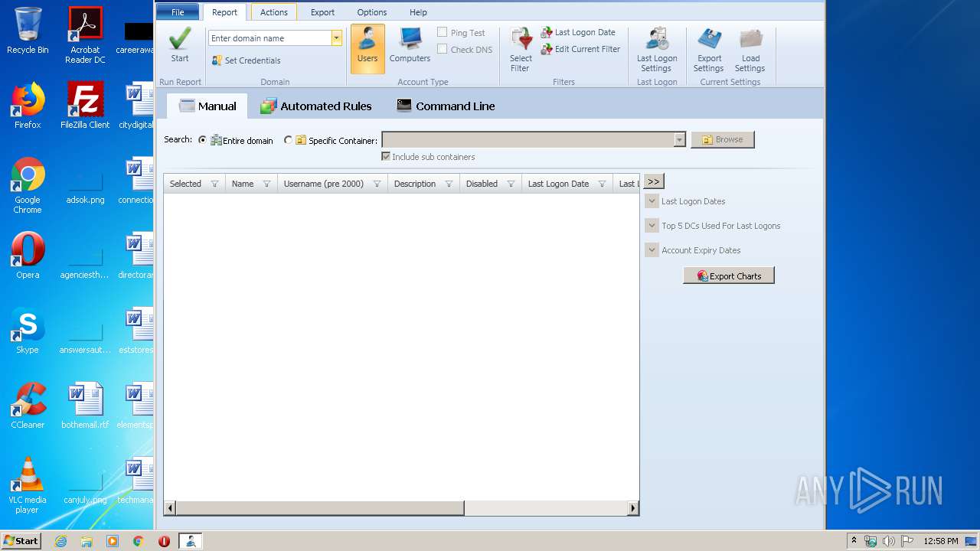This screenshot has height=551, width=980.
Task: Launch Acrobat Reader DC from desktop
Action: click(85, 35)
